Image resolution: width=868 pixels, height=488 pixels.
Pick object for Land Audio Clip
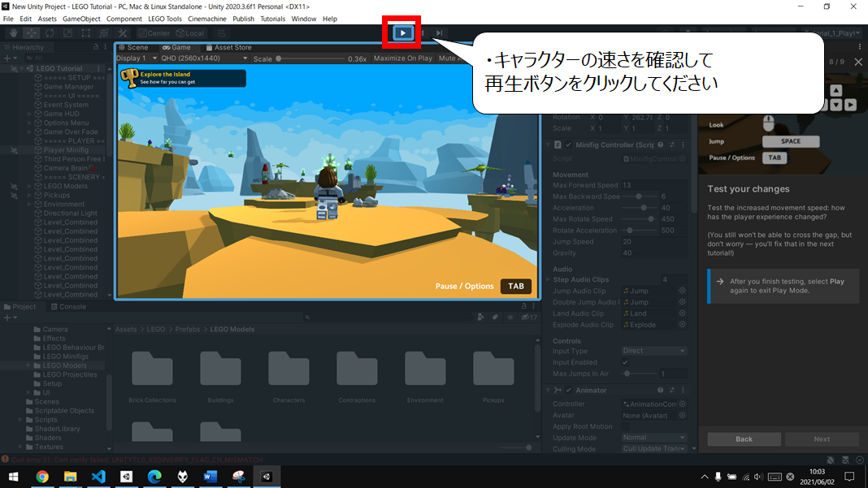point(683,313)
